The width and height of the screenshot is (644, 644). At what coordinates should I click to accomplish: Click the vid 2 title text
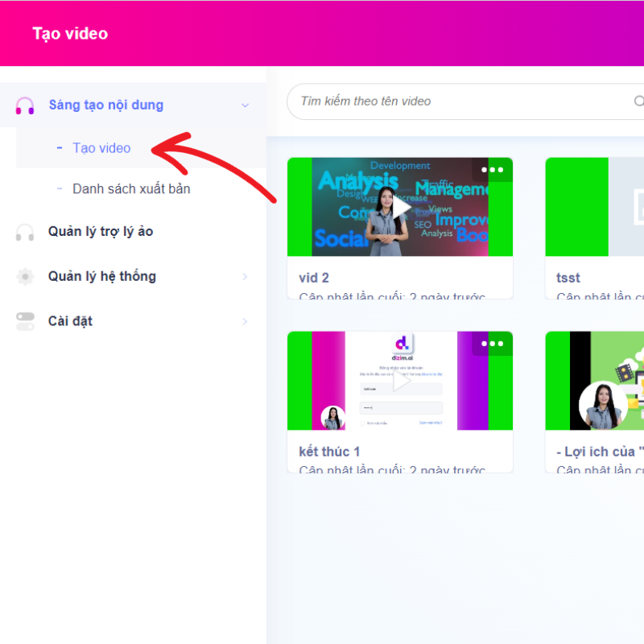click(314, 278)
